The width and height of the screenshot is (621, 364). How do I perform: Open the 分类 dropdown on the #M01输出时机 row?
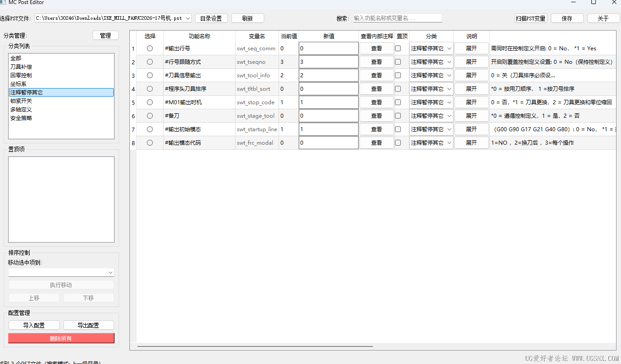[431, 102]
